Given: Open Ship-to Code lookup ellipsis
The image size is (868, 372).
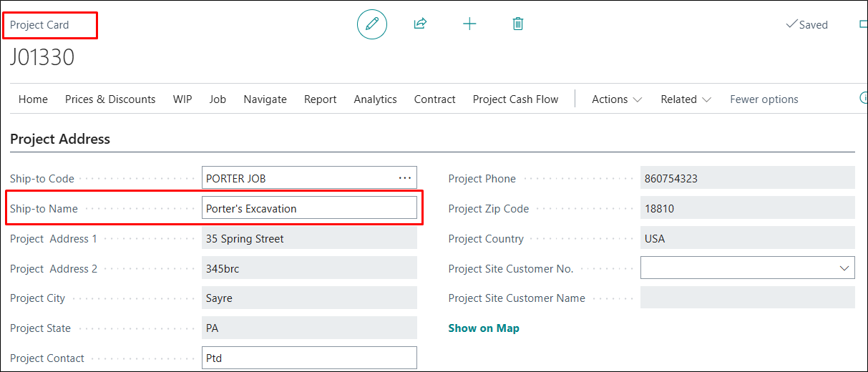Looking at the screenshot, I should coord(405,178).
